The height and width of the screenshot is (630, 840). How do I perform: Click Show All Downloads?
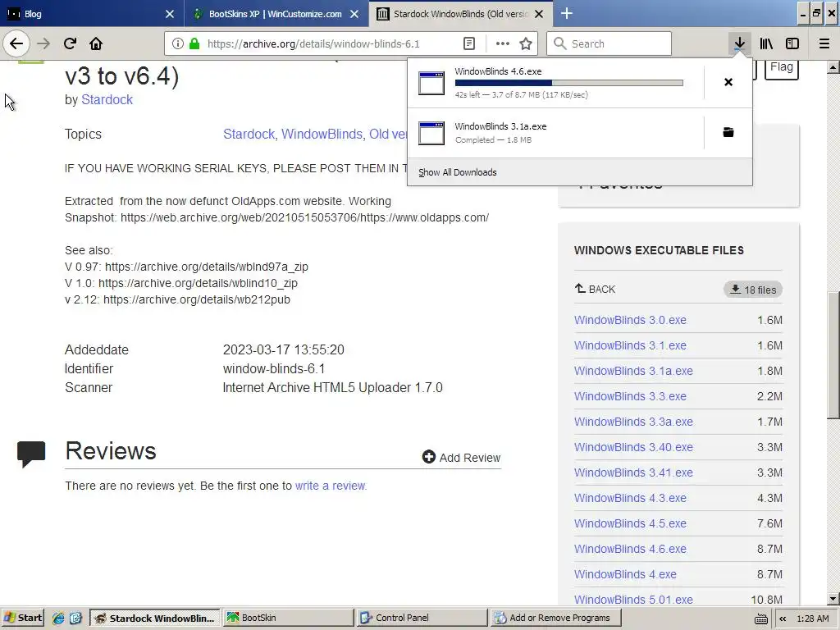pyautogui.click(x=458, y=172)
